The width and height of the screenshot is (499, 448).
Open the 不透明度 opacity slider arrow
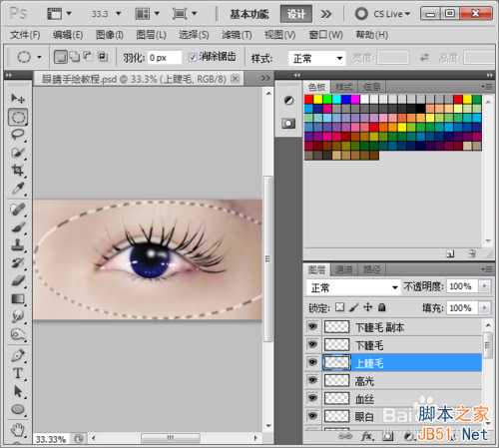click(484, 286)
